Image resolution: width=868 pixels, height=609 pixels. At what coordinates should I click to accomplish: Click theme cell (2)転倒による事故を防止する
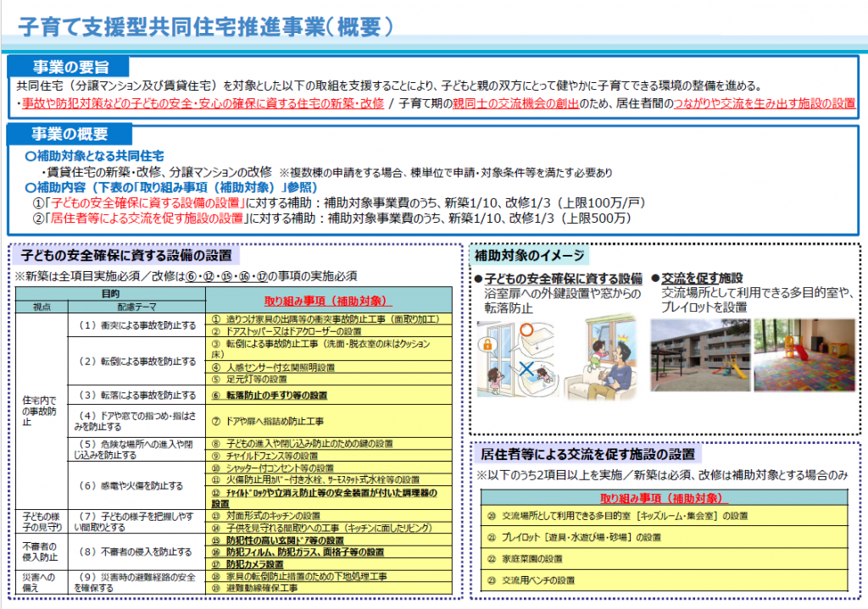click(136, 361)
